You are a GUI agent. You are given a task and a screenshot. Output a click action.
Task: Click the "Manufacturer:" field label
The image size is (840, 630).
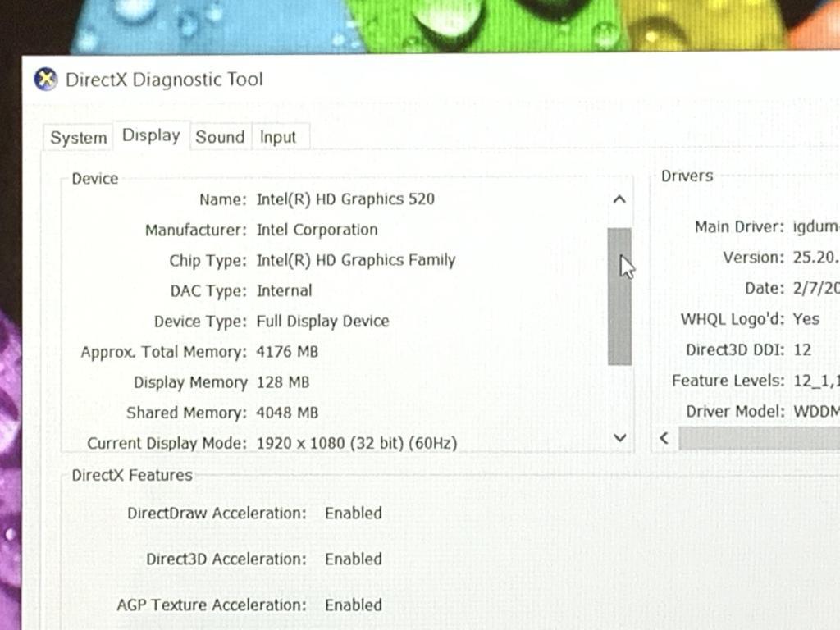pos(196,231)
